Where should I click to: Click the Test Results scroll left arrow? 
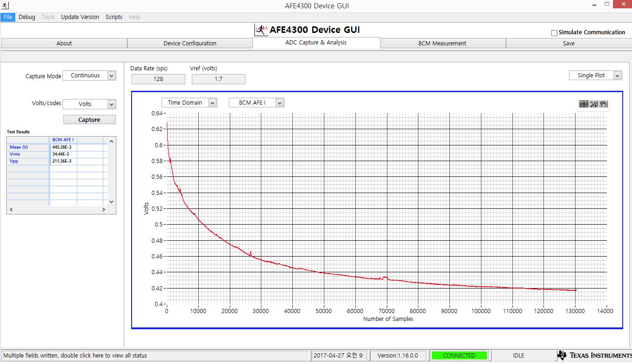click(11, 210)
